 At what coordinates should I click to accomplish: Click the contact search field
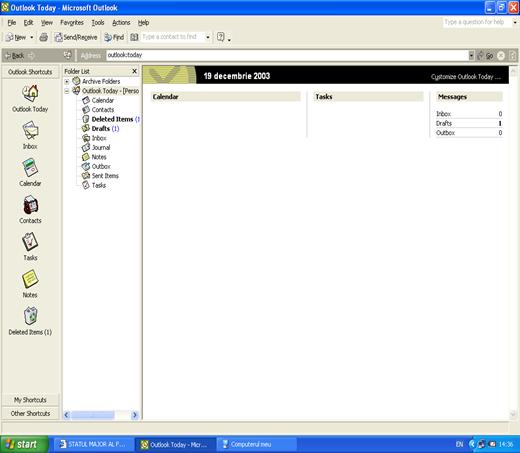coord(173,37)
